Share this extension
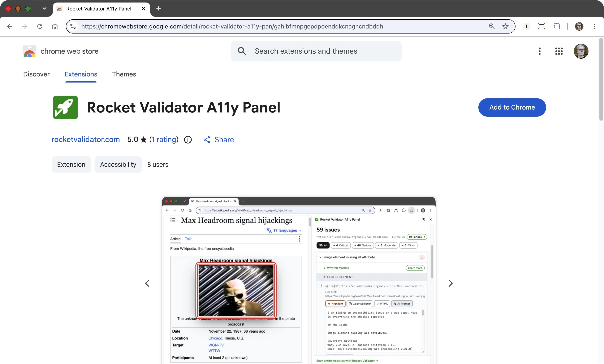This screenshot has width=604, height=364. tap(219, 139)
